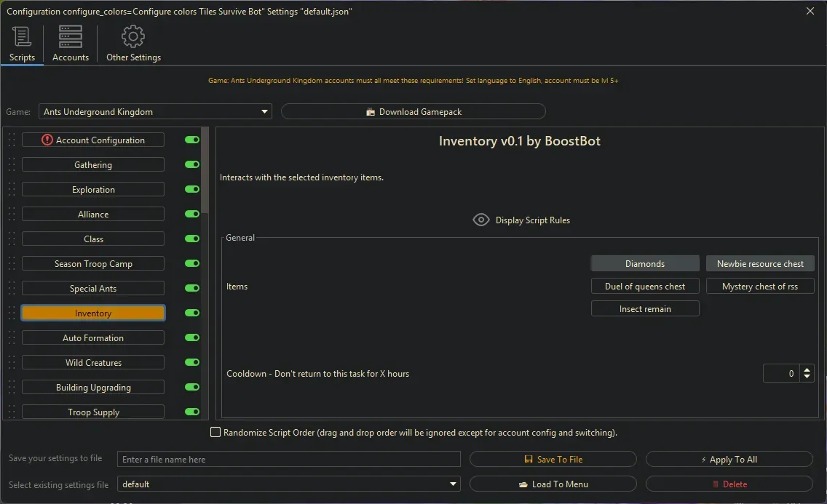Open the Ants Underground Kingdom combo box arrow
The image size is (827, 504).
pyautogui.click(x=264, y=111)
